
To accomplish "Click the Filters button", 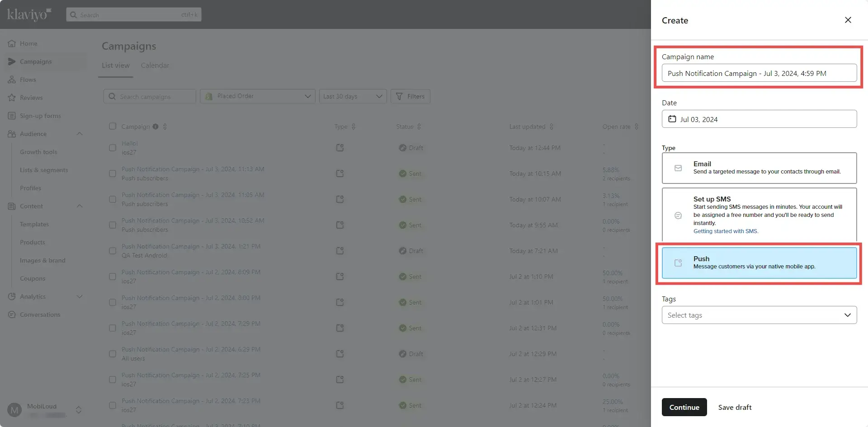I will click(x=410, y=96).
